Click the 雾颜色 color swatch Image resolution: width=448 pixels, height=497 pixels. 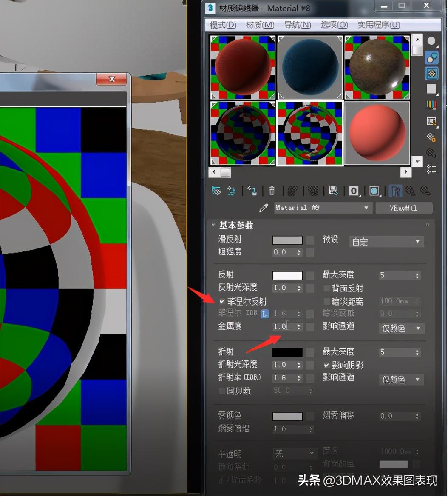click(x=287, y=416)
